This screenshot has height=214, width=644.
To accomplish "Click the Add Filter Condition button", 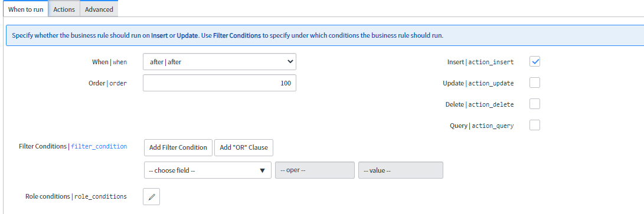I will [x=178, y=147].
